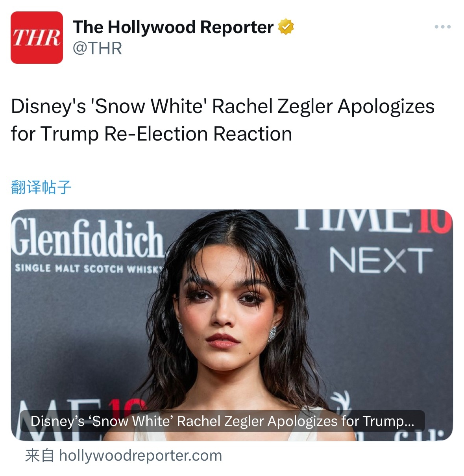Tap the Glenfiddich logo in the photo
The height and width of the screenshot is (476, 464).
tap(87, 245)
